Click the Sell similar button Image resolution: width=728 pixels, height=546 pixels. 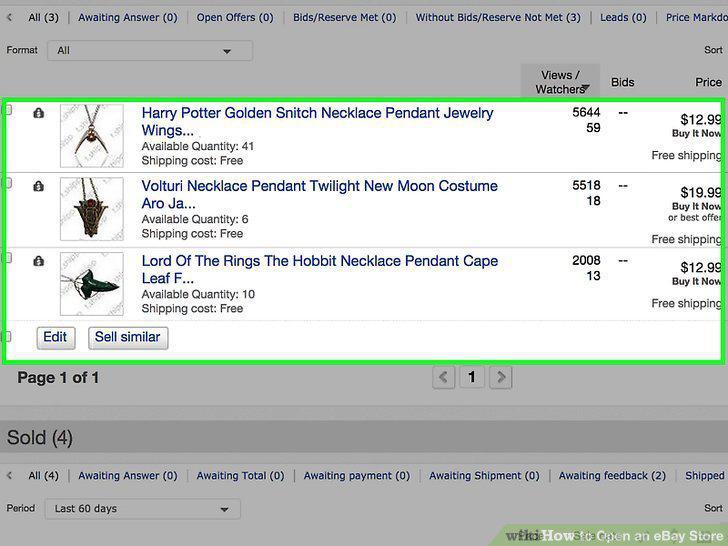pyautogui.click(x=128, y=337)
